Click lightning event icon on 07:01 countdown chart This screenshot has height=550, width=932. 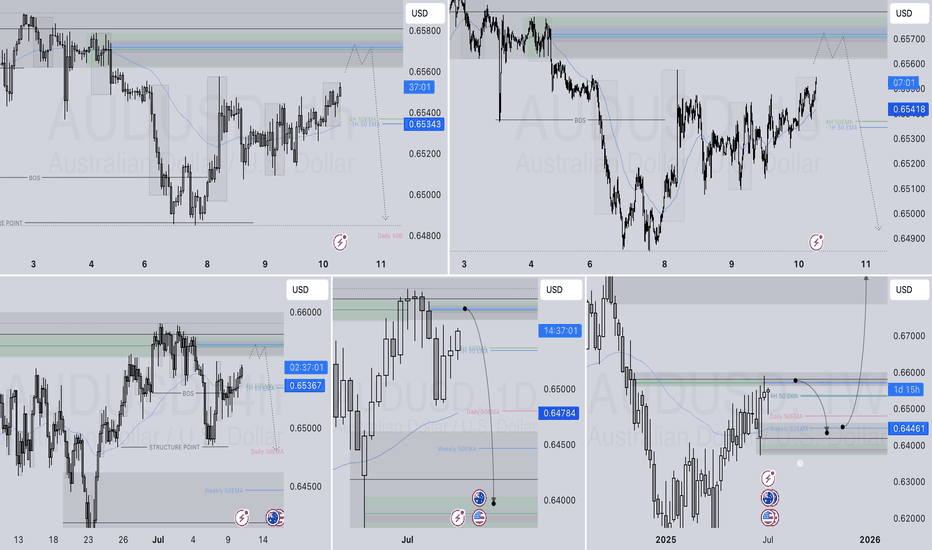coord(816,242)
